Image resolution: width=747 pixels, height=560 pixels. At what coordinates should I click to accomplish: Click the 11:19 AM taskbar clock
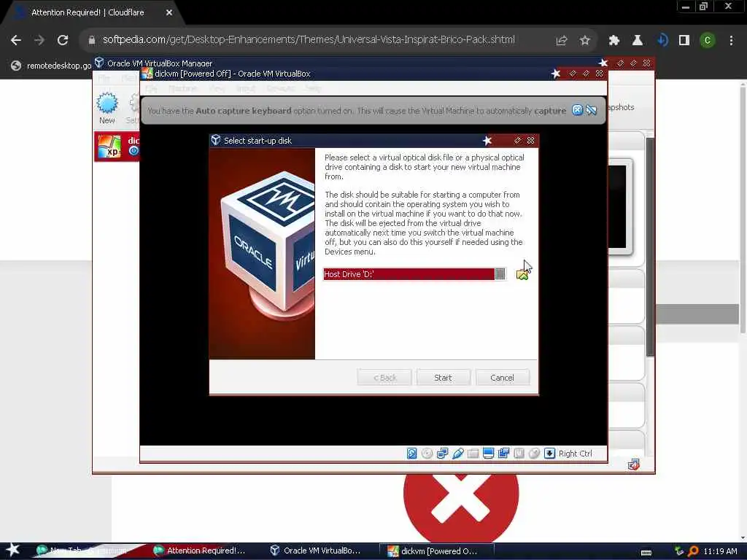click(x=720, y=551)
